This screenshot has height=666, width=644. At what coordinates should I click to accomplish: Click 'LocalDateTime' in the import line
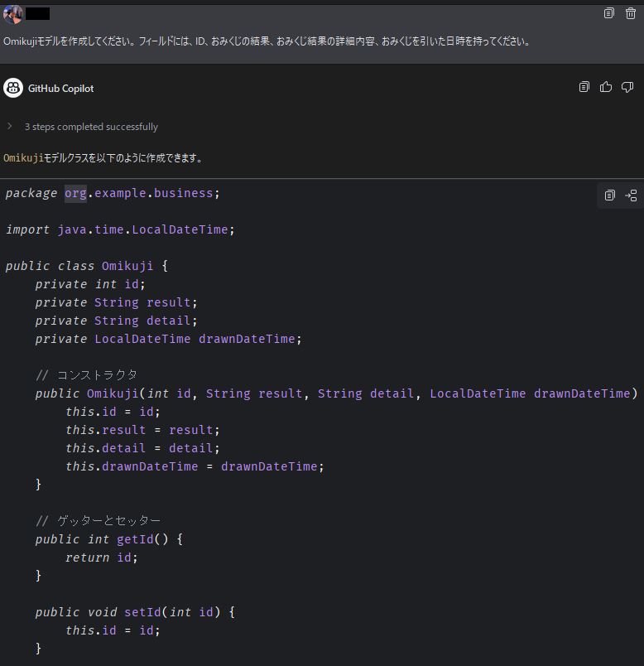[180, 229]
